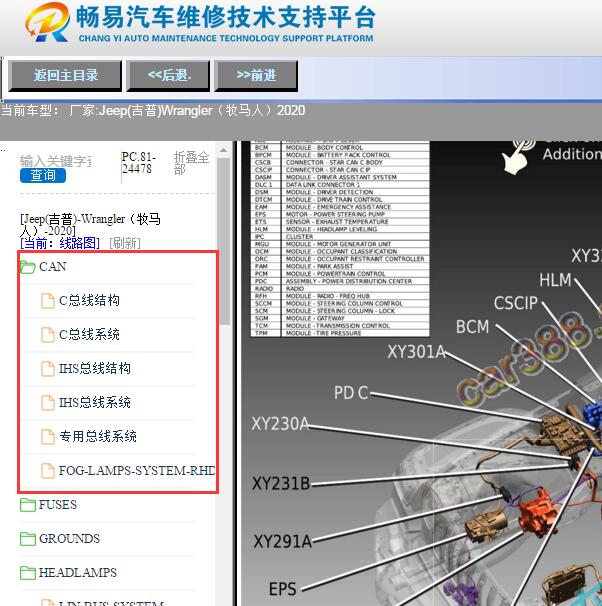Click the CSCIP label on diagram
Viewport: 602px width, 606px height.
pos(516,303)
